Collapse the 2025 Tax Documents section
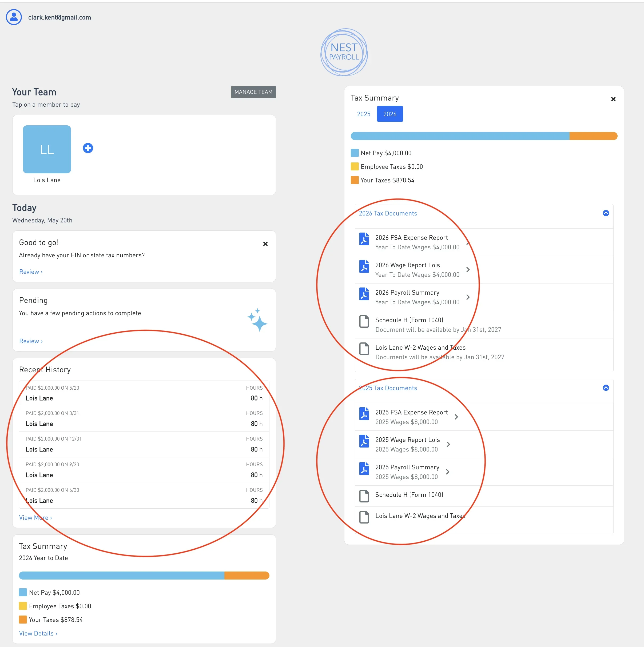The width and height of the screenshot is (644, 647). point(606,388)
